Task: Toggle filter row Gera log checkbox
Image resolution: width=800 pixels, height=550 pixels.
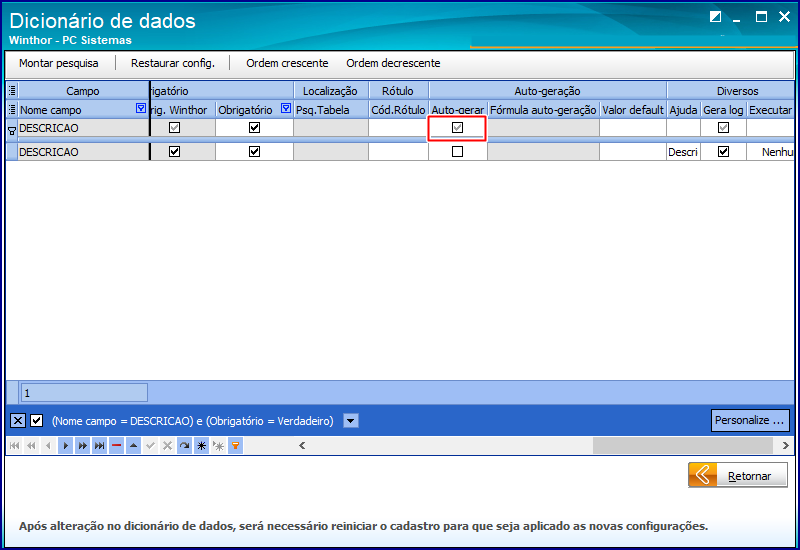Action: [723, 128]
